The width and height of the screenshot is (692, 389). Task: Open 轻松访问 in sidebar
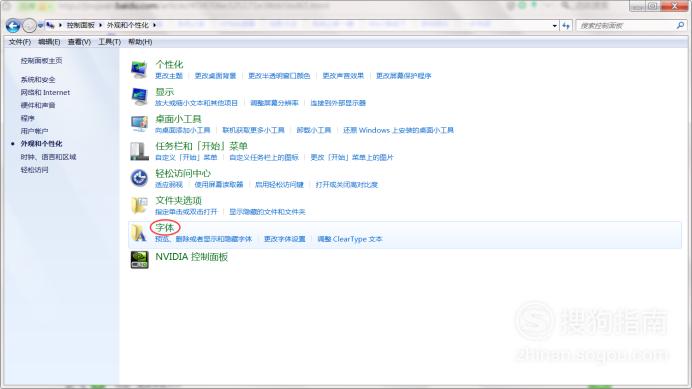[x=34, y=170]
